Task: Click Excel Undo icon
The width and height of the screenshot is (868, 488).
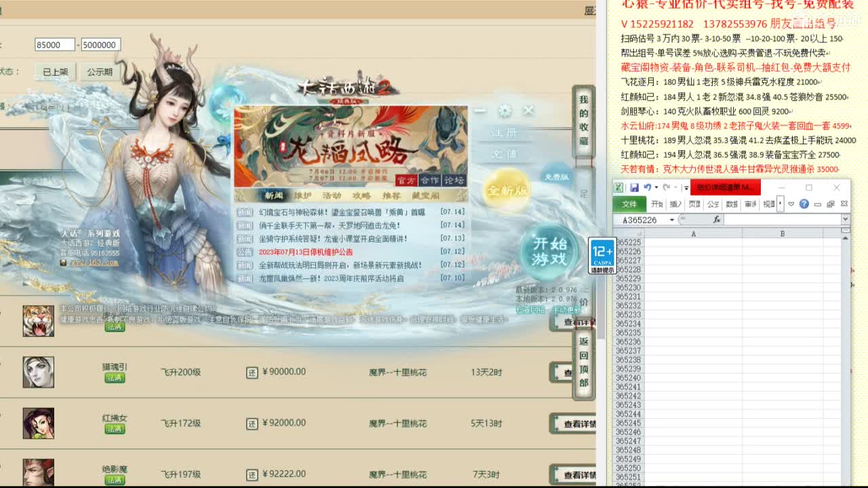Action: click(647, 187)
